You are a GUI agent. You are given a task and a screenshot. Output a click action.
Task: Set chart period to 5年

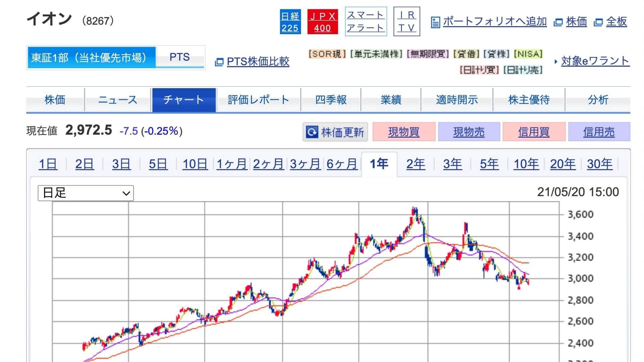click(489, 164)
